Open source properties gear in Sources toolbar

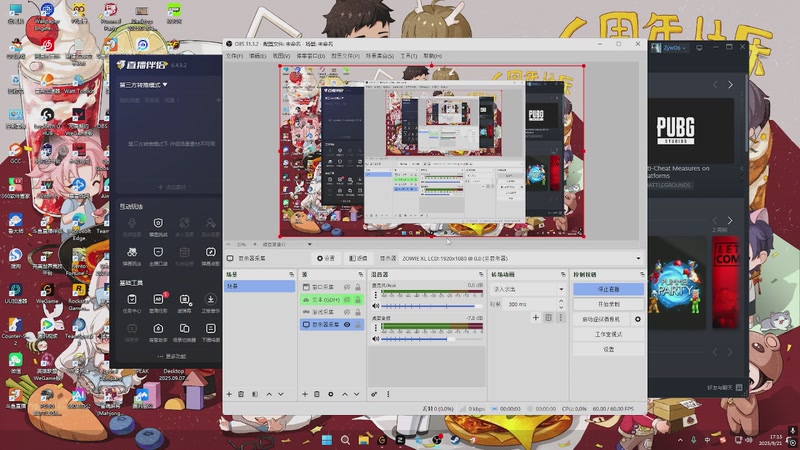(331, 394)
